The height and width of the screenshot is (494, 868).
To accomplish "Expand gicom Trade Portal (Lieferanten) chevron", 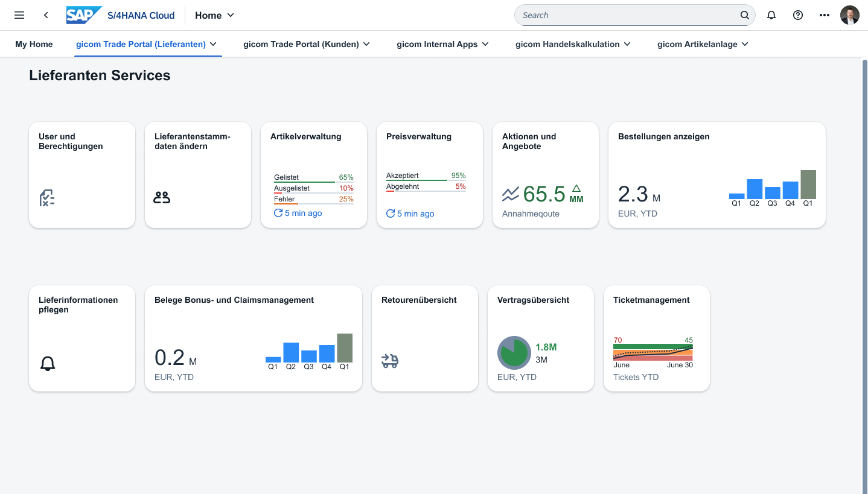I will 213,44.
